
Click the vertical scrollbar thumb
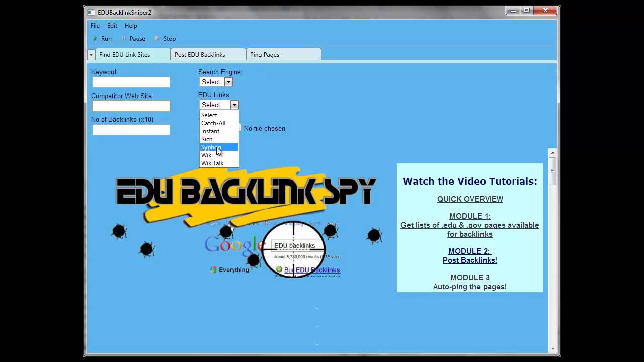pyautogui.click(x=552, y=171)
